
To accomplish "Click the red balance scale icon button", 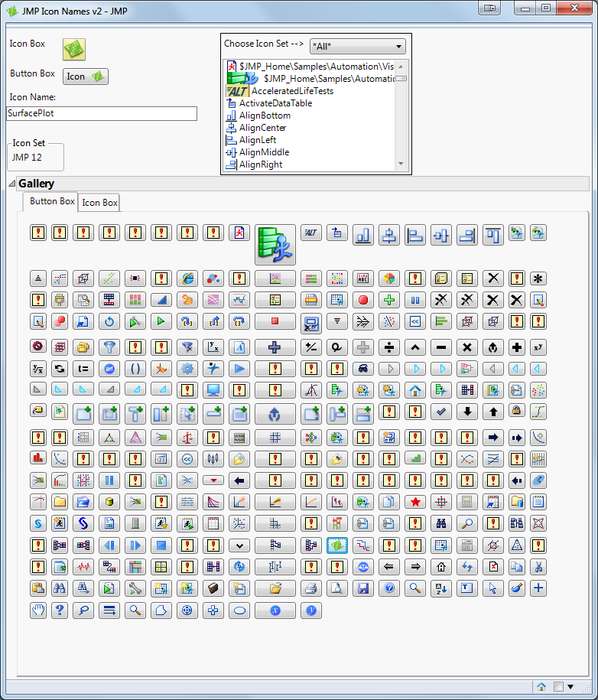I will coord(187,438).
